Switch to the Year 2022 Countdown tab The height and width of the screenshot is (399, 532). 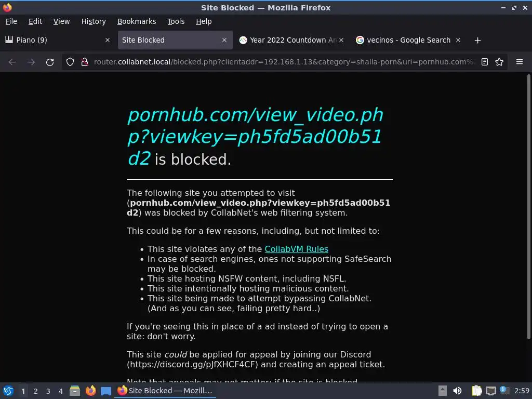click(x=292, y=40)
